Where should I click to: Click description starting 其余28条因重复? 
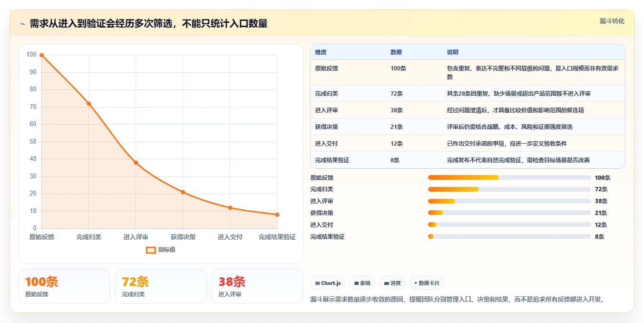coord(518,94)
